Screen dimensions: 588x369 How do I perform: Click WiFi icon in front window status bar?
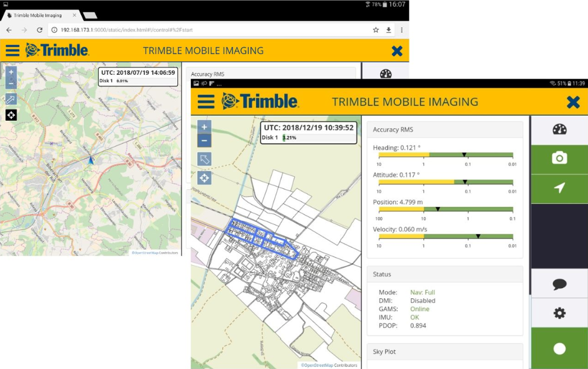(x=553, y=83)
